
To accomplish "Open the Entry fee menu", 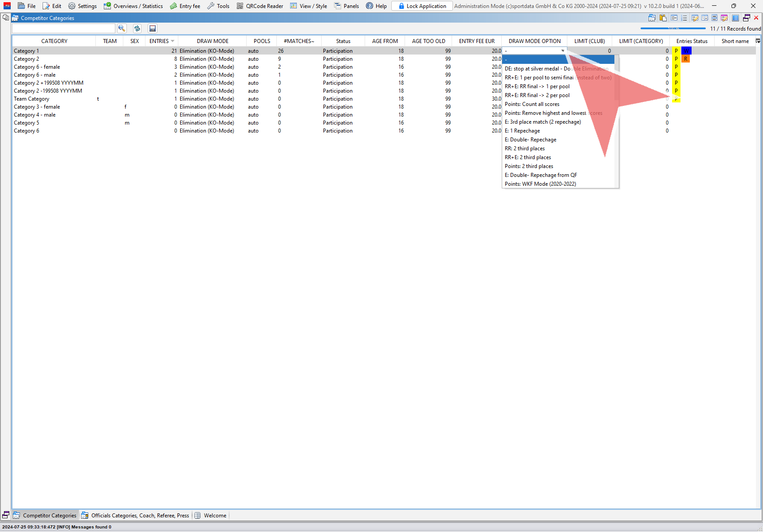I will coord(185,6).
